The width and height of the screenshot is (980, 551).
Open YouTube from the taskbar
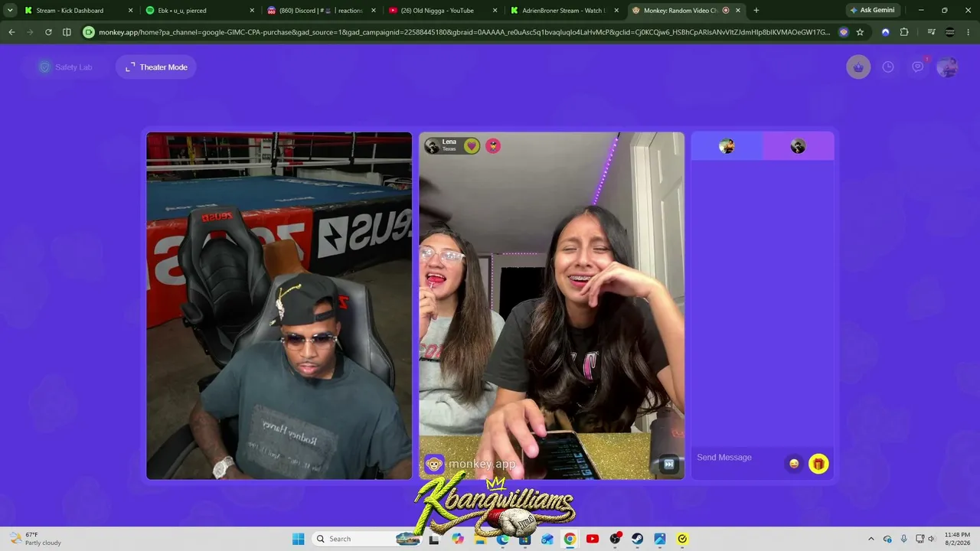[592, 539]
